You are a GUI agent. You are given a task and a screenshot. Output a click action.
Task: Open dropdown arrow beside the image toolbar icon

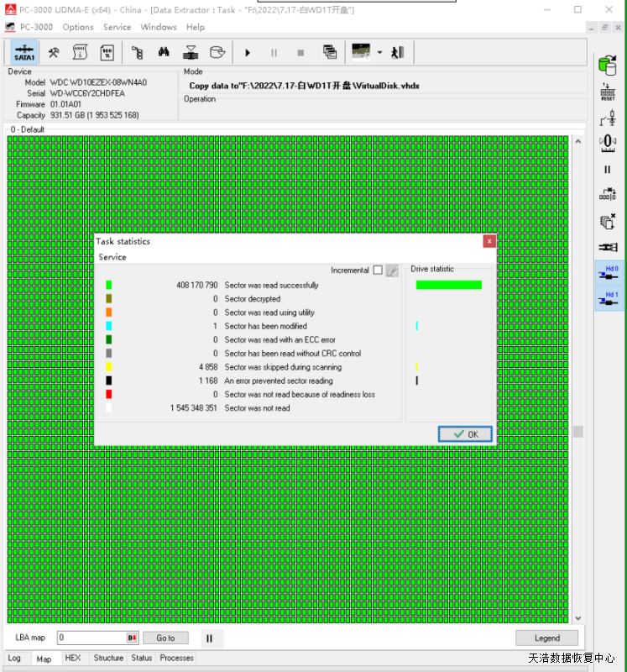point(379,53)
